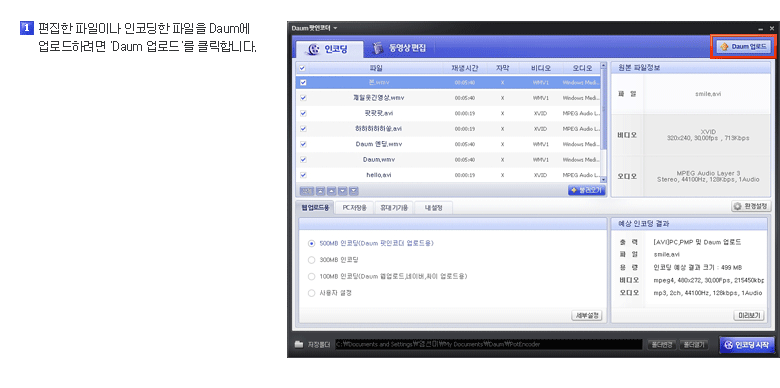This screenshot has height=388, width=780.
Task: Click the 00:00:19 duration of hello.avi
Action: pyautogui.click(x=465, y=175)
